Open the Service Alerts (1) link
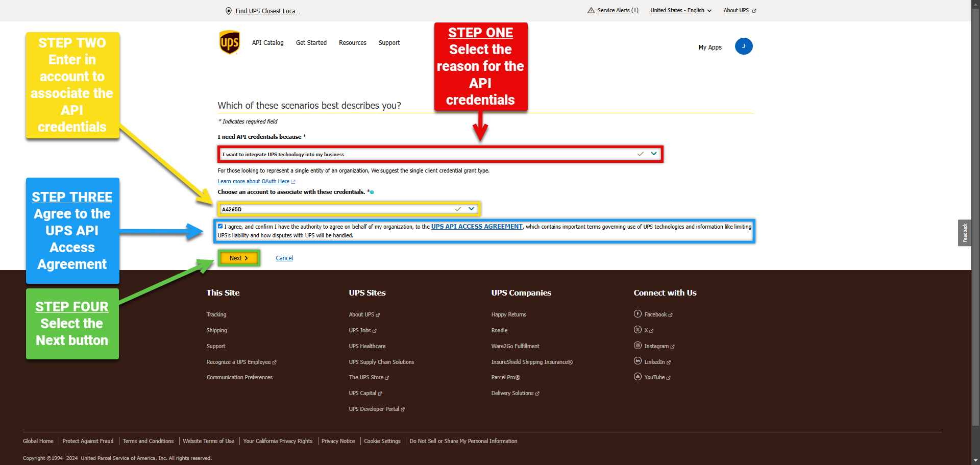This screenshot has width=980, height=465. [x=618, y=10]
